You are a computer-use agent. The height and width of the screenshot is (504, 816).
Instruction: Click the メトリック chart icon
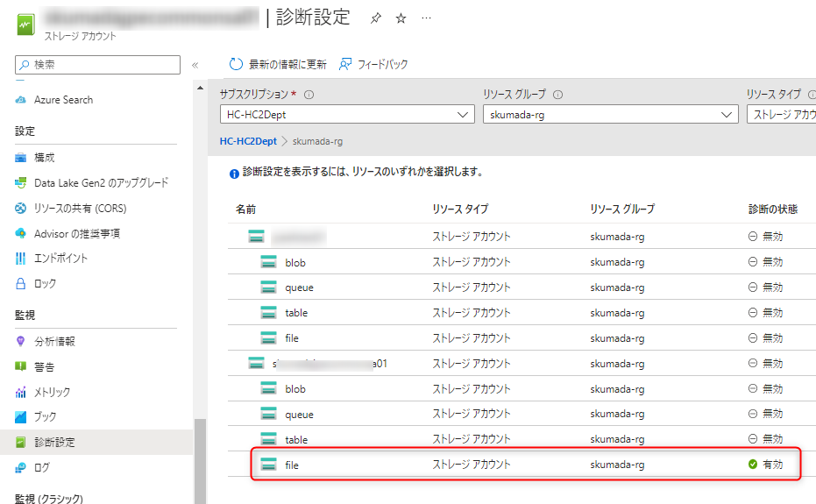20,392
